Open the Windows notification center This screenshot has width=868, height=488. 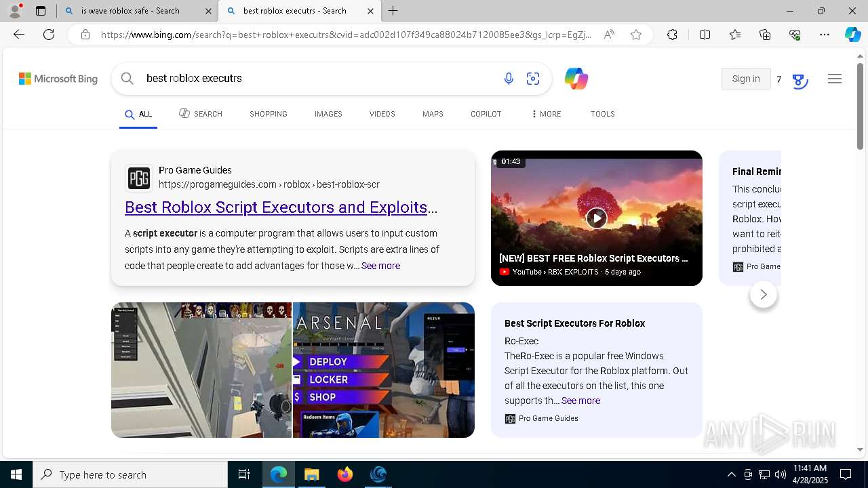pyautogui.click(x=846, y=474)
